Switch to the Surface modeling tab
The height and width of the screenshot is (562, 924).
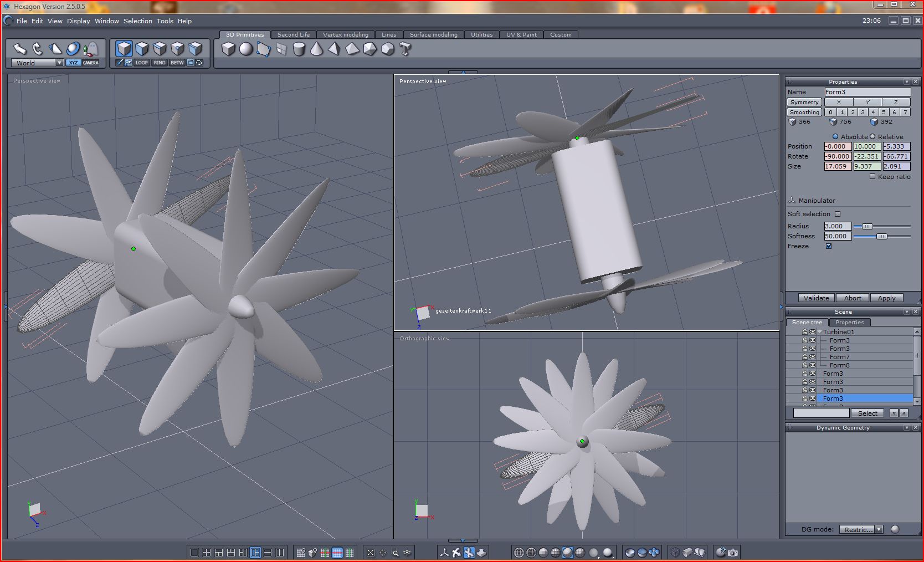point(434,34)
